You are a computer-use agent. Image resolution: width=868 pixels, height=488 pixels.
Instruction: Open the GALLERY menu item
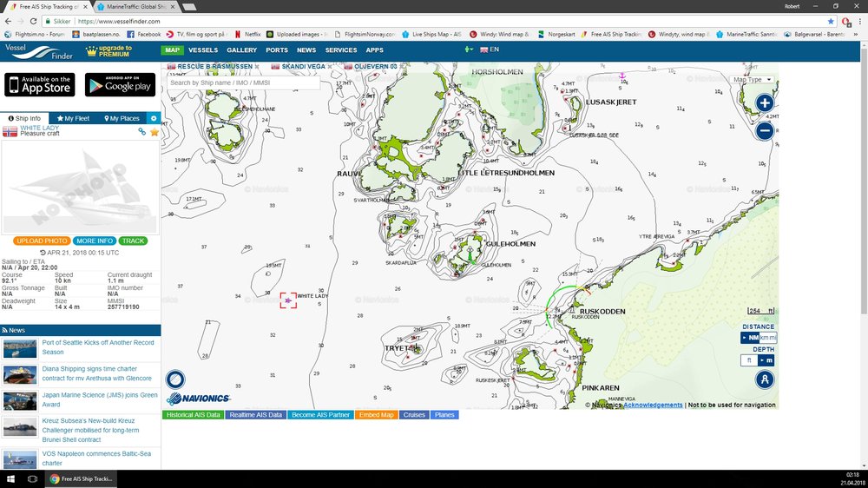tap(242, 49)
